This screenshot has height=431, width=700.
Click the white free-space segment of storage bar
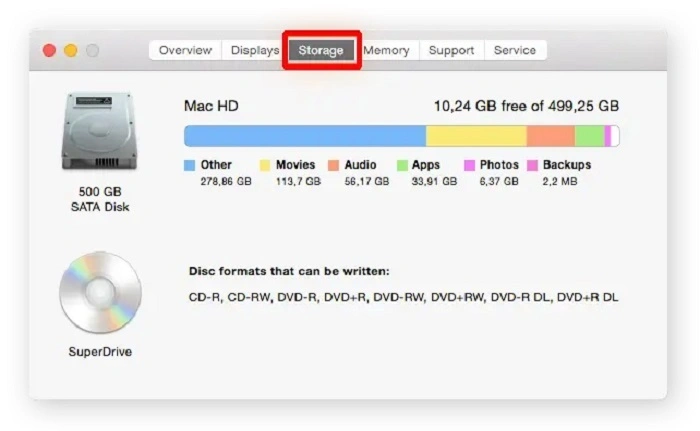click(615, 136)
